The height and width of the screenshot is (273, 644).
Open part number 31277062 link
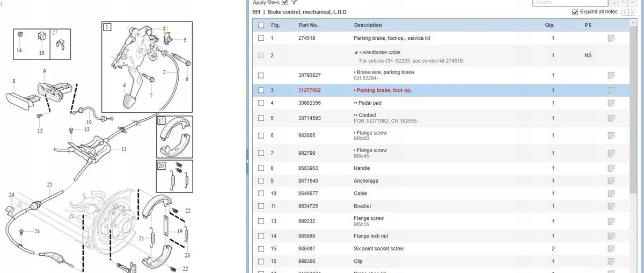click(x=310, y=90)
